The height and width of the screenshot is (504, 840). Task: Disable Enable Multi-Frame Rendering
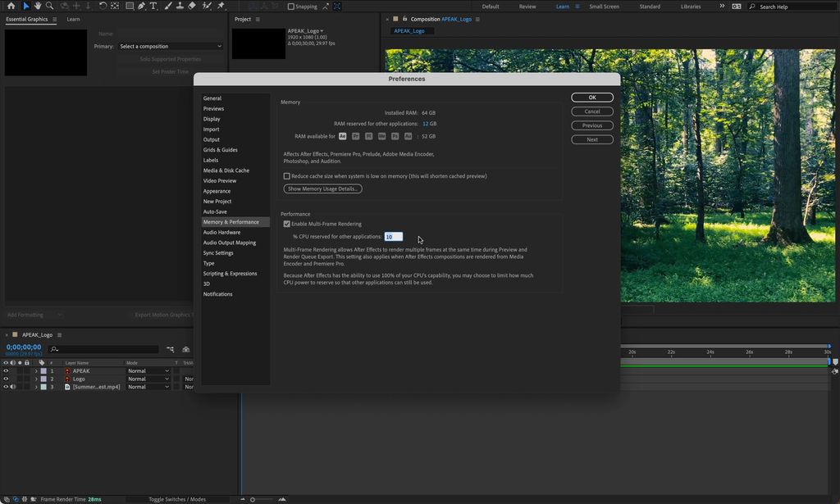click(x=287, y=224)
